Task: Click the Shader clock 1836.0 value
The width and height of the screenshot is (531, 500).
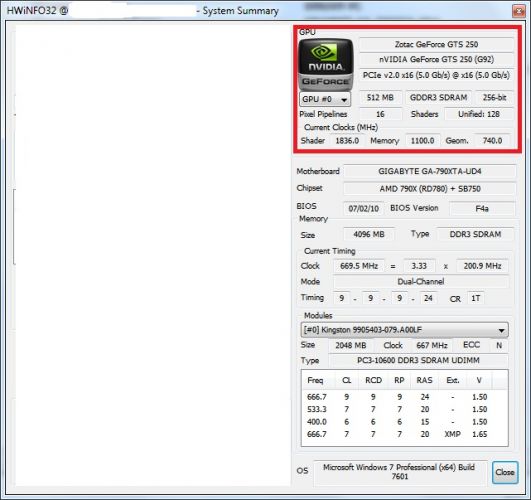Action: 347,141
